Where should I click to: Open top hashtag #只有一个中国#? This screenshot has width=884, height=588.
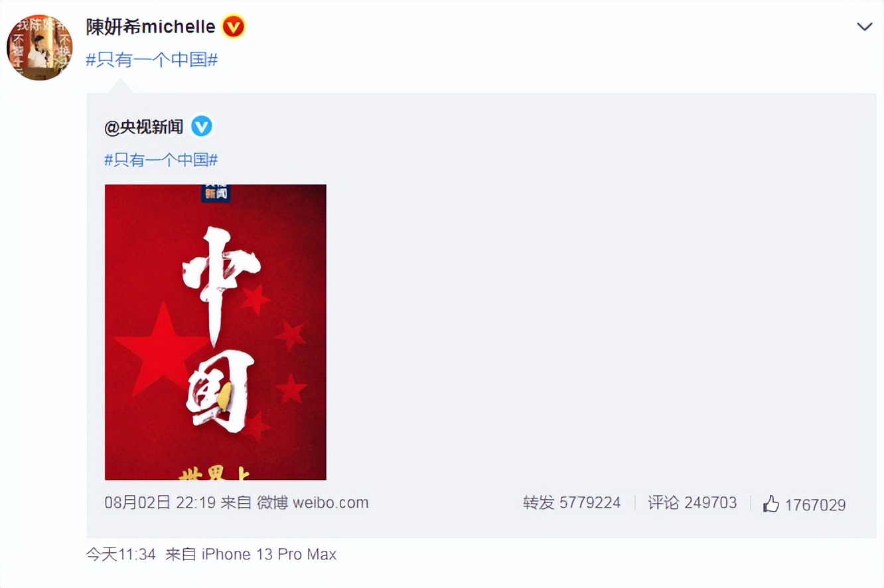(x=152, y=60)
